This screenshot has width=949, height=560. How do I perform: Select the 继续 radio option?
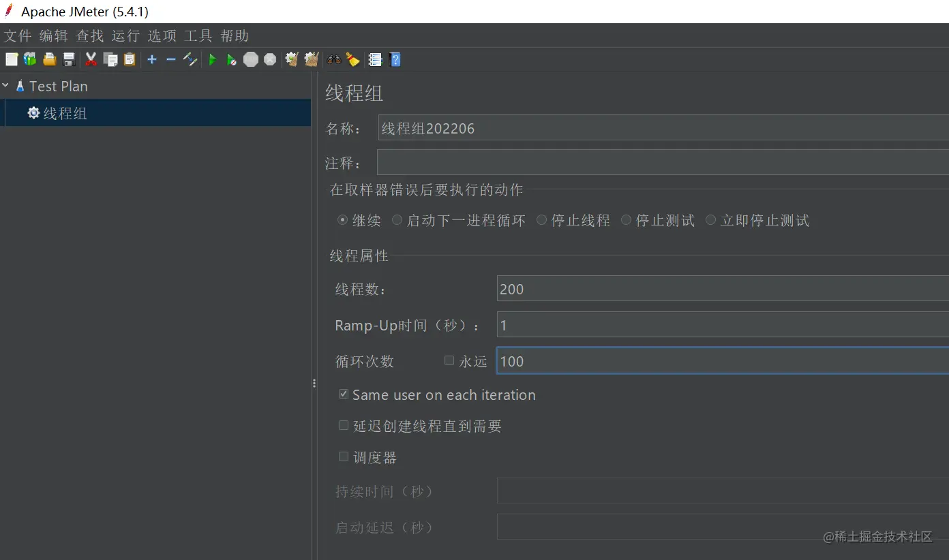(x=342, y=220)
